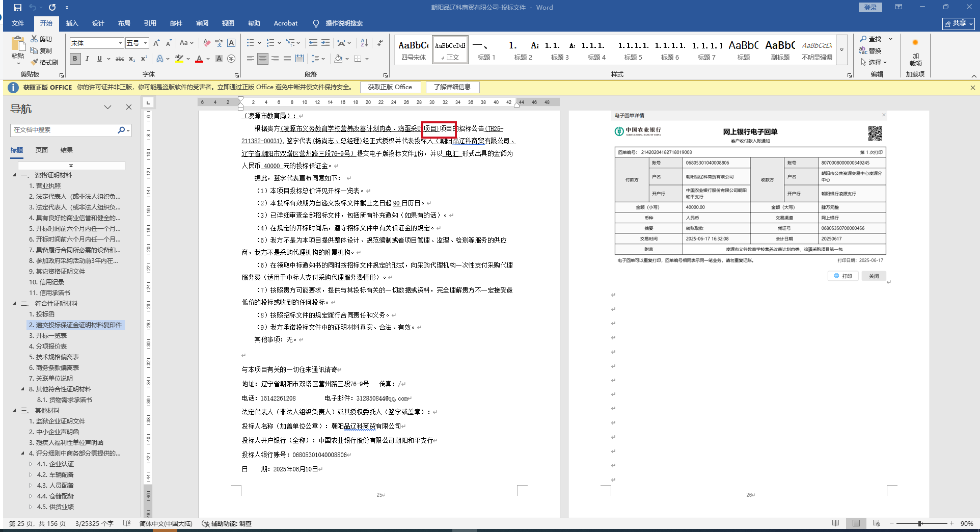Open the navigation pane options dropdown arrow

[x=107, y=108]
